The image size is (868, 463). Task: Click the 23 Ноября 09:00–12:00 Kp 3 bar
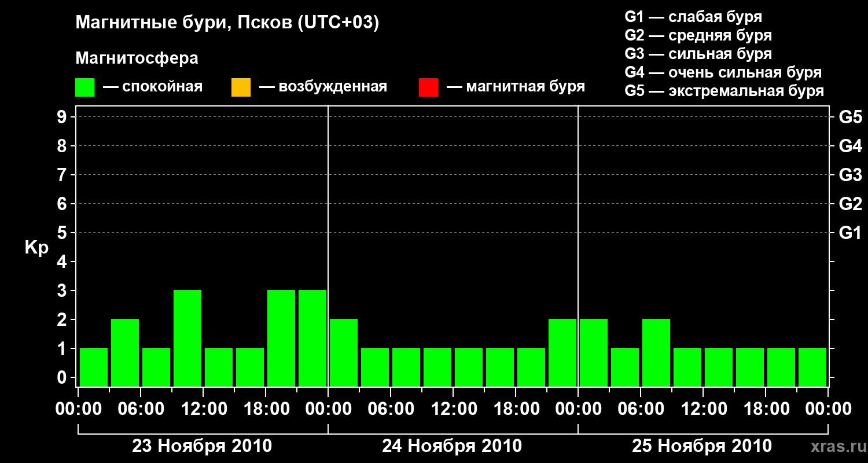pos(187,338)
